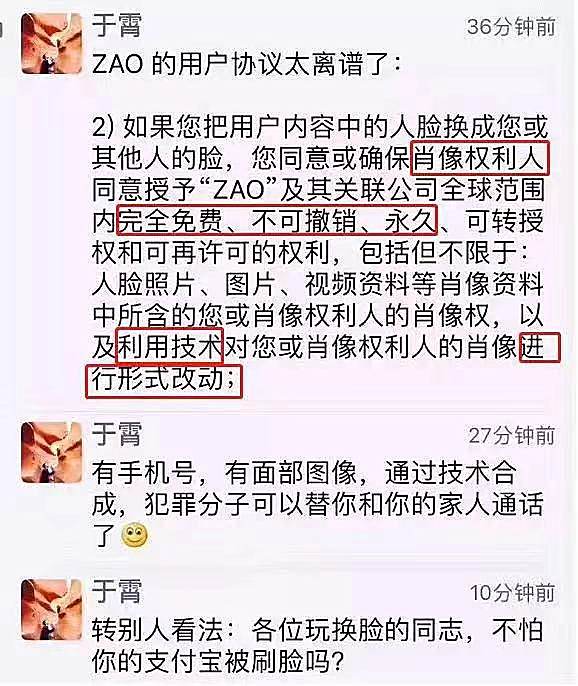Click the 27分钟前 timestamp

point(512,436)
